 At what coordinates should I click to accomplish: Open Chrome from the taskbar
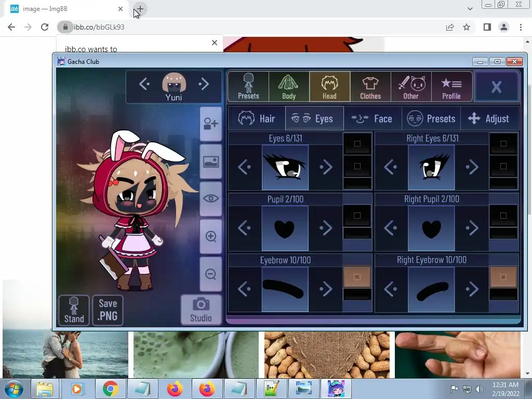[x=111, y=389]
